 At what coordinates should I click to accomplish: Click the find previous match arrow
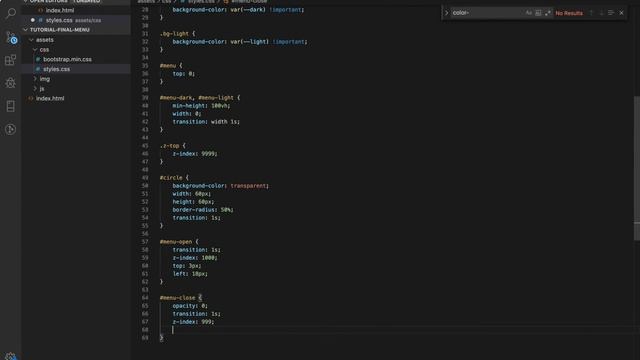[591, 13]
